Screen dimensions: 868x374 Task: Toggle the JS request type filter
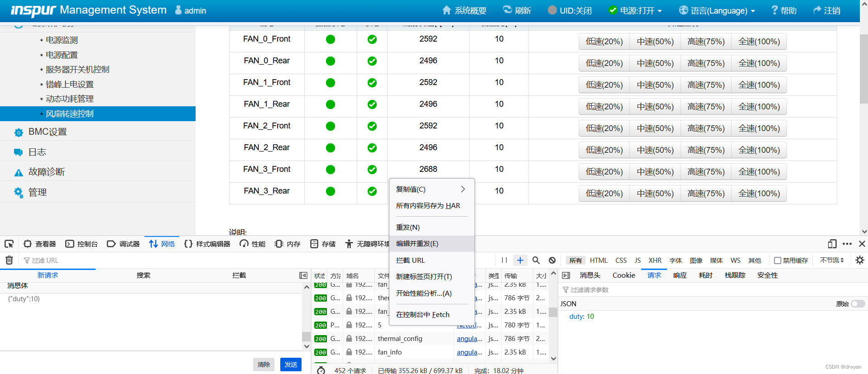(638, 260)
